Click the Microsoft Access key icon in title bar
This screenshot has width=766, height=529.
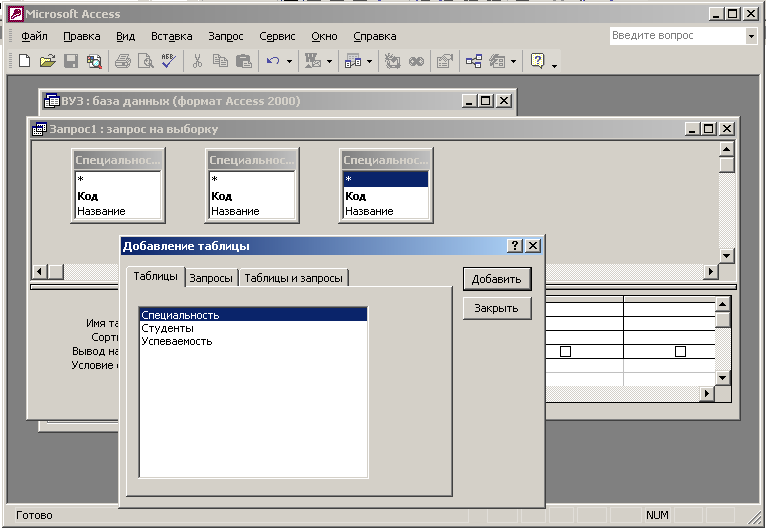tap(16, 14)
